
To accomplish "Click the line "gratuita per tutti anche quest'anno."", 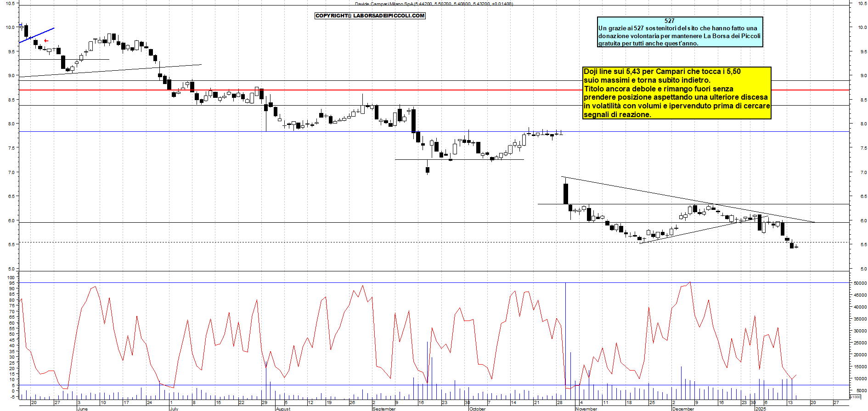I will pos(648,44).
